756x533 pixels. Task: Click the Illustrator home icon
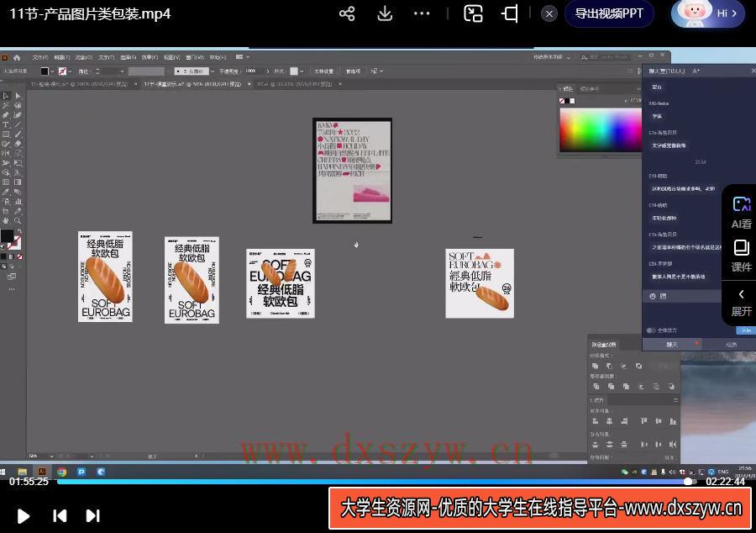(17, 57)
